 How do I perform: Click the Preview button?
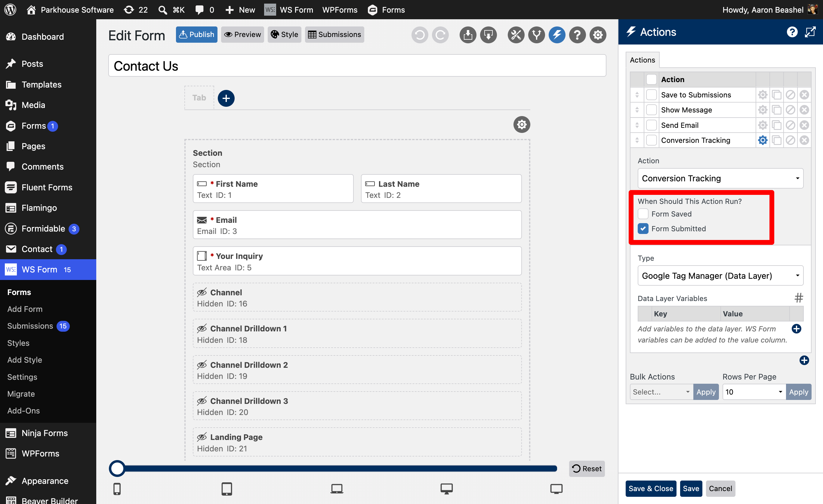242,34
